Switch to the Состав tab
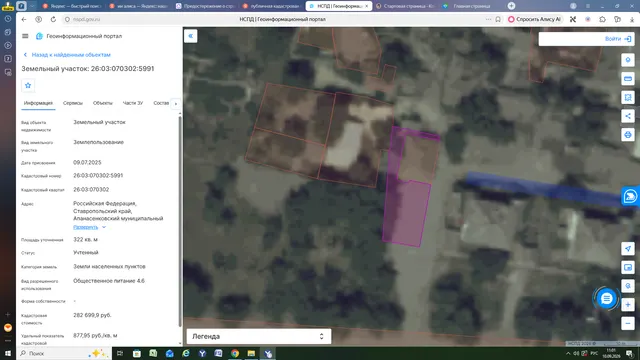The height and width of the screenshot is (360, 640). tap(161, 103)
